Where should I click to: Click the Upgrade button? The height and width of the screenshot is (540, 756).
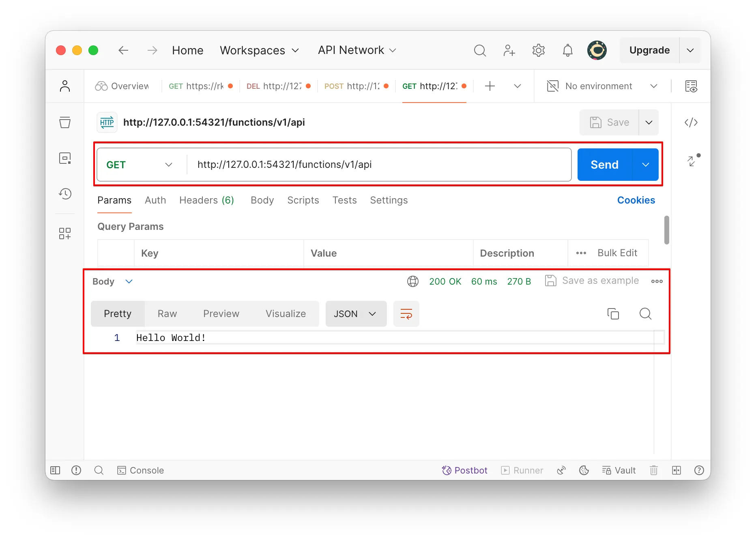point(649,50)
